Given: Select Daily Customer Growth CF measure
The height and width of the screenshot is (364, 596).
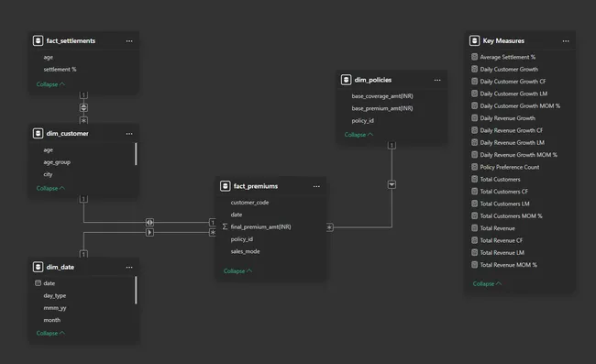Looking at the screenshot, I should coord(513,82).
